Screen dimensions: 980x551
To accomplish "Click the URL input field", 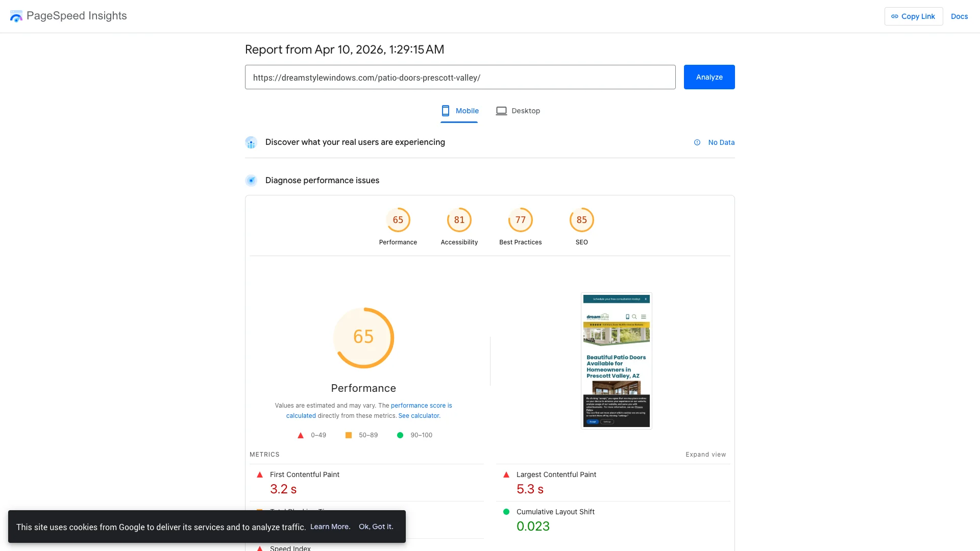I will tap(459, 77).
